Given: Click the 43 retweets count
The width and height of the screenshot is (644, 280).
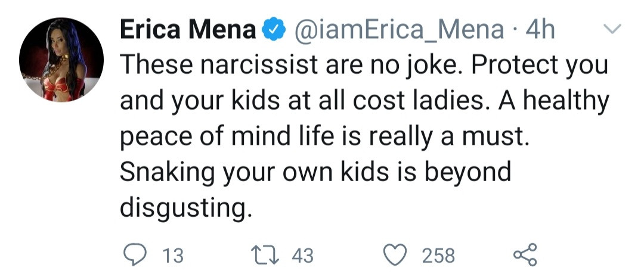Looking at the screenshot, I should pyautogui.click(x=303, y=256).
